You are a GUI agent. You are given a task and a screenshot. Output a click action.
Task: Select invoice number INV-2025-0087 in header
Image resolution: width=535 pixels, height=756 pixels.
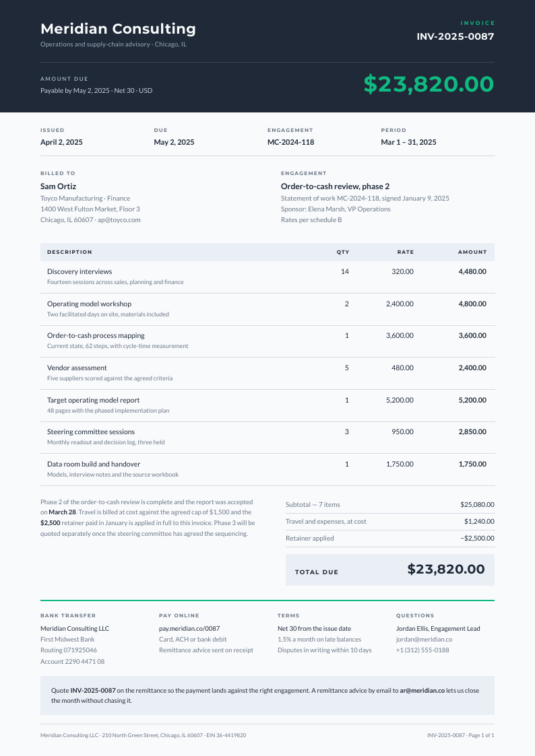455,36
